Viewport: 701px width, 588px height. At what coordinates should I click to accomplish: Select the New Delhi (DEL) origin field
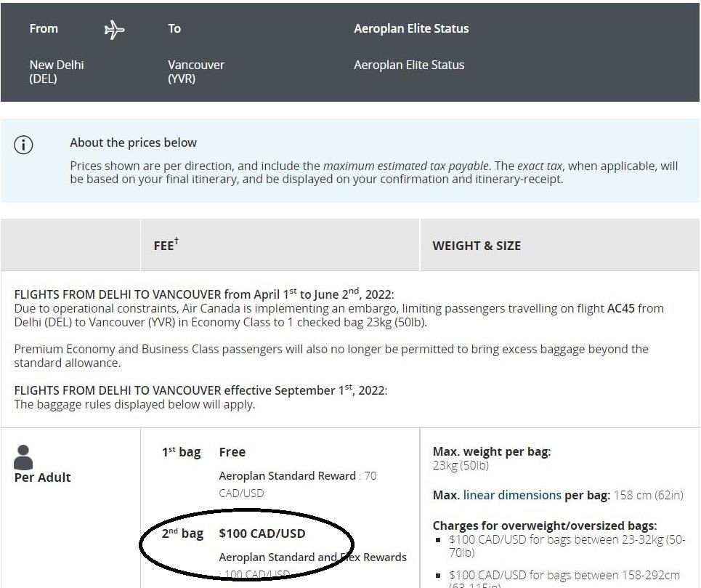point(56,71)
